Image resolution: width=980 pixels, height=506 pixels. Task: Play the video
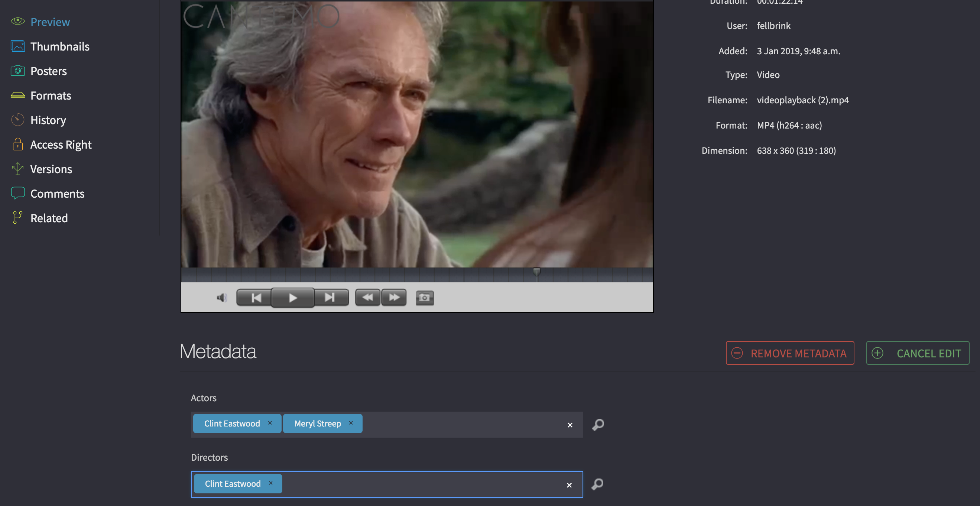[293, 298]
